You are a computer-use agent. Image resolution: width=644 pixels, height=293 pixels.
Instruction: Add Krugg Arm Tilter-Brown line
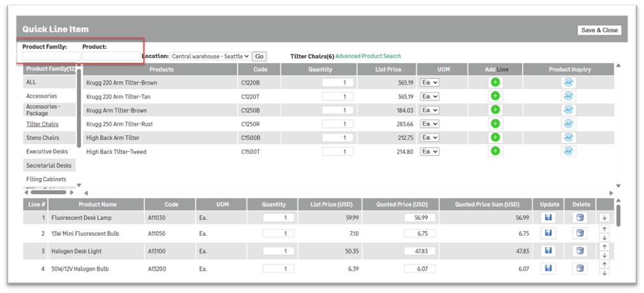click(x=495, y=110)
